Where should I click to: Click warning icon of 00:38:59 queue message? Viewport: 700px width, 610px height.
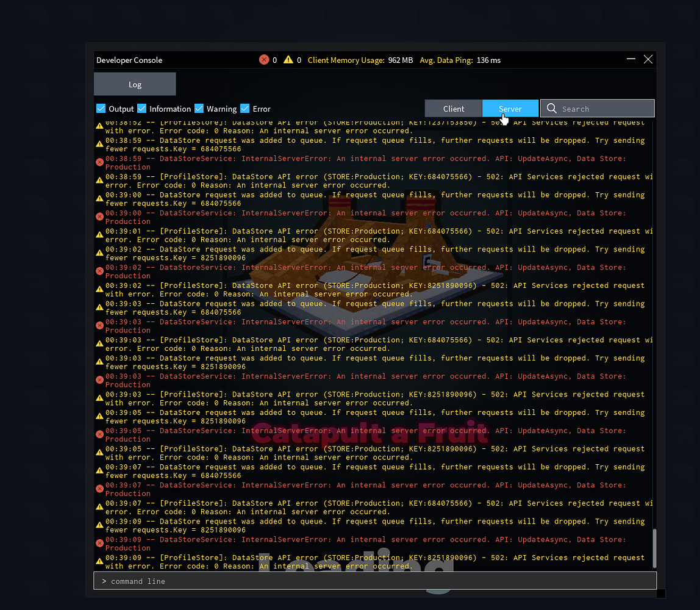[x=99, y=144]
